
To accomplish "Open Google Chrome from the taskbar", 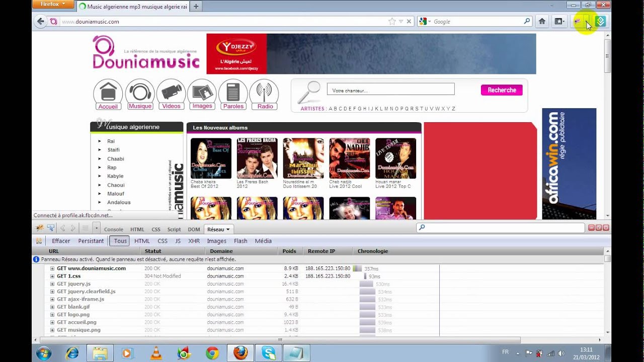I will [212, 353].
